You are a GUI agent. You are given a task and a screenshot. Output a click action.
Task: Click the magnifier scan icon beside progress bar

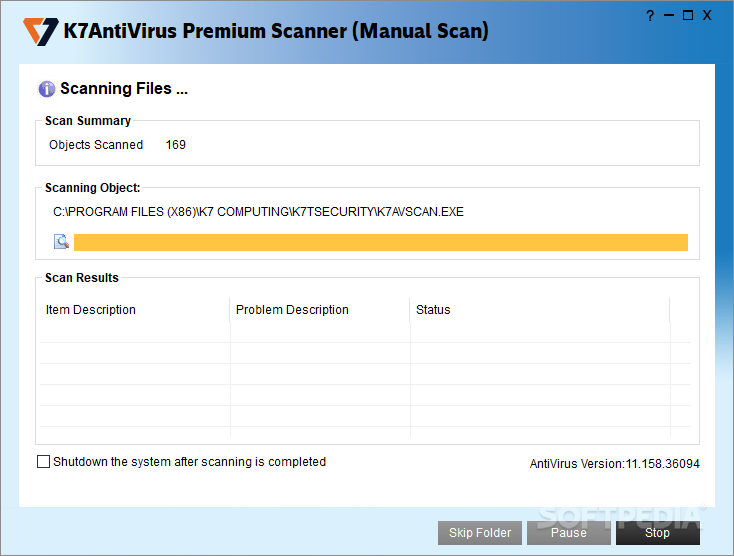click(61, 241)
